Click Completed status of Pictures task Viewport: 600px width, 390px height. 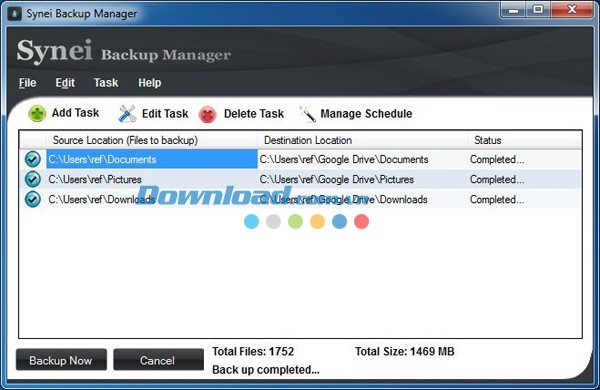click(497, 179)
